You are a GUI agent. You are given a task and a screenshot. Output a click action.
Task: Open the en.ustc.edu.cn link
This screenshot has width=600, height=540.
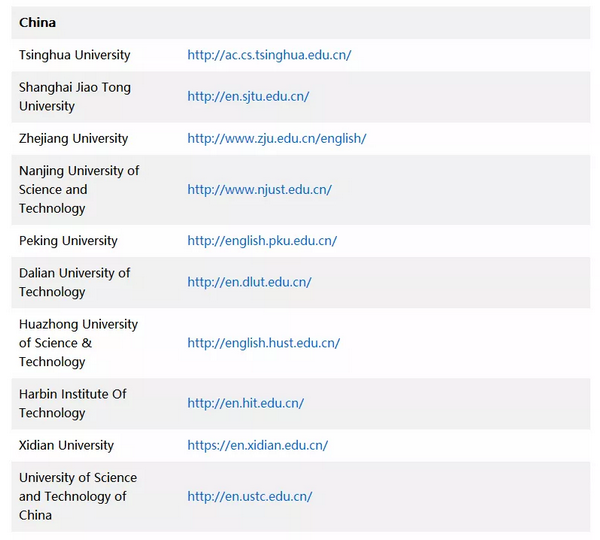pyautogui.click(x=249, y=497)
